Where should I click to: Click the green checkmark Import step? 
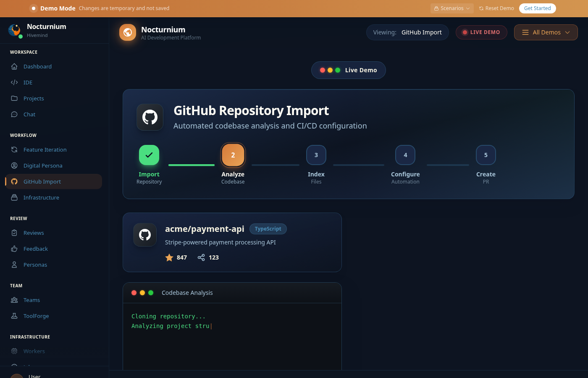(149, 155)
